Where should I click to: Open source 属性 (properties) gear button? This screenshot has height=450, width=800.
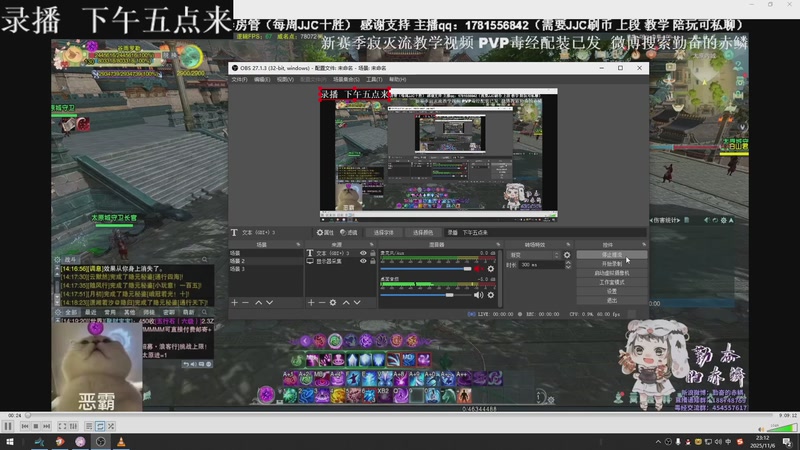point(325,233)
